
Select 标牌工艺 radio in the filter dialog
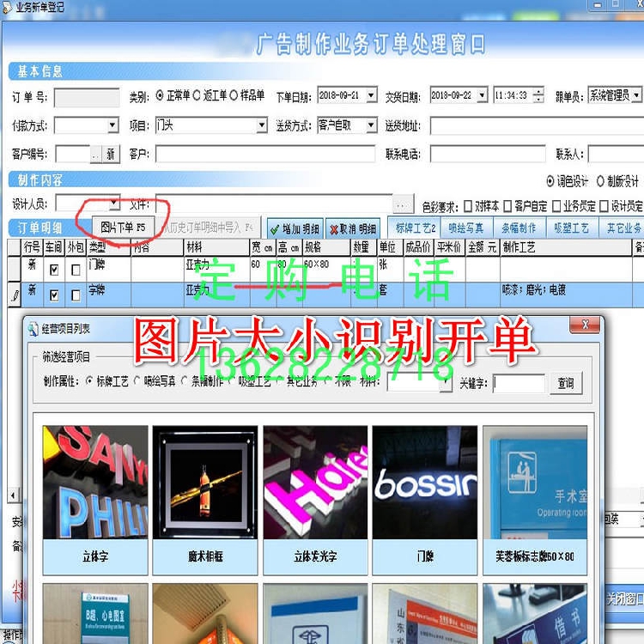point(89,381)
